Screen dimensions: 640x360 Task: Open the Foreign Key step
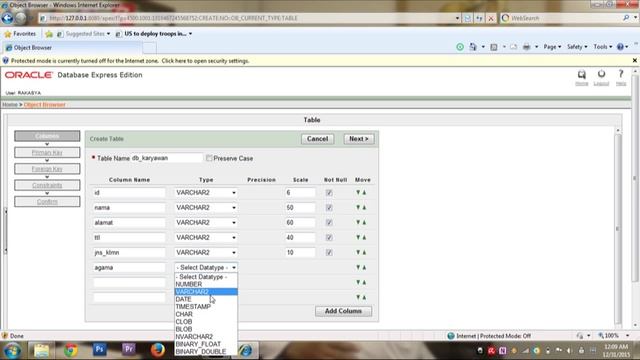coord(47,169)
